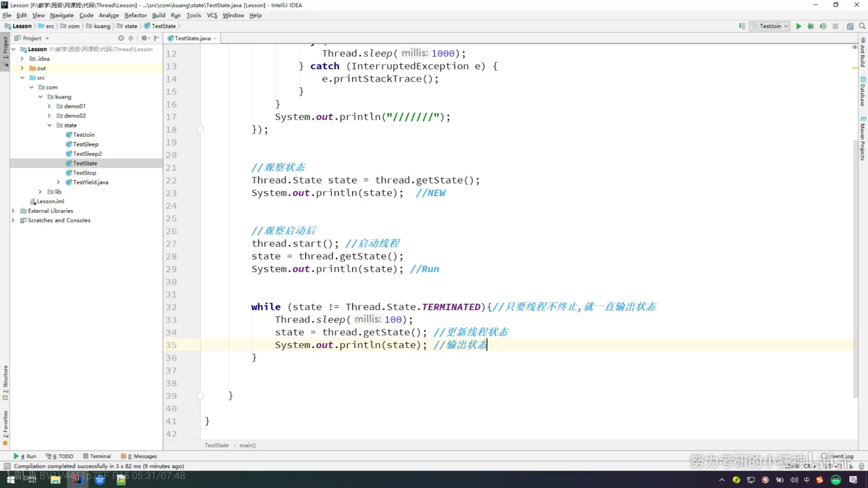Open Maven Projects side panel
The image size is (868, 488).
(863, 138)
